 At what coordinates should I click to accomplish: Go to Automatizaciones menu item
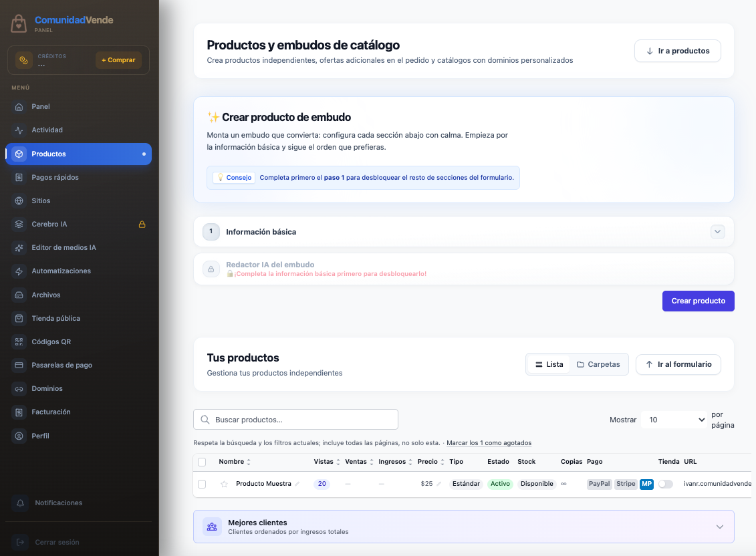click(x=79, y=271)
